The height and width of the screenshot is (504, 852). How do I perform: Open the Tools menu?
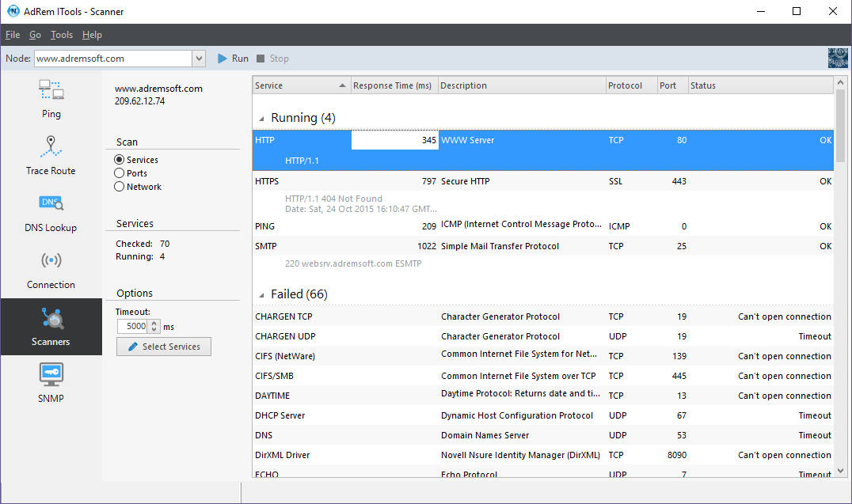click(62, 35)
